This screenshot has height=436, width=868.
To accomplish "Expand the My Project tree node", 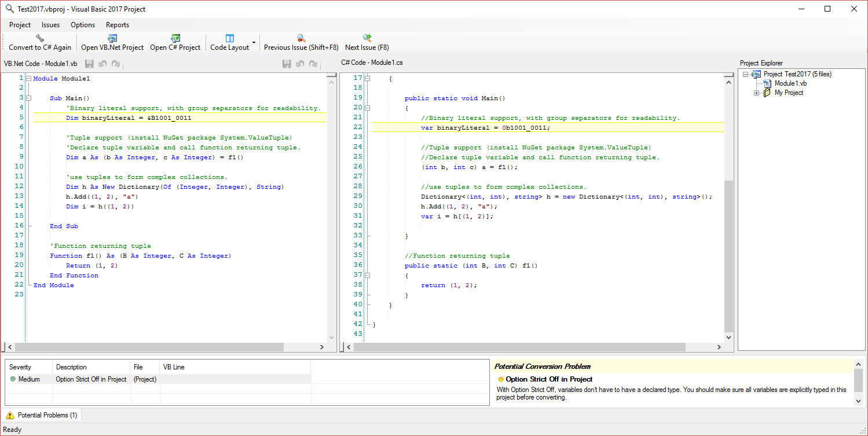I will [757, 93].
